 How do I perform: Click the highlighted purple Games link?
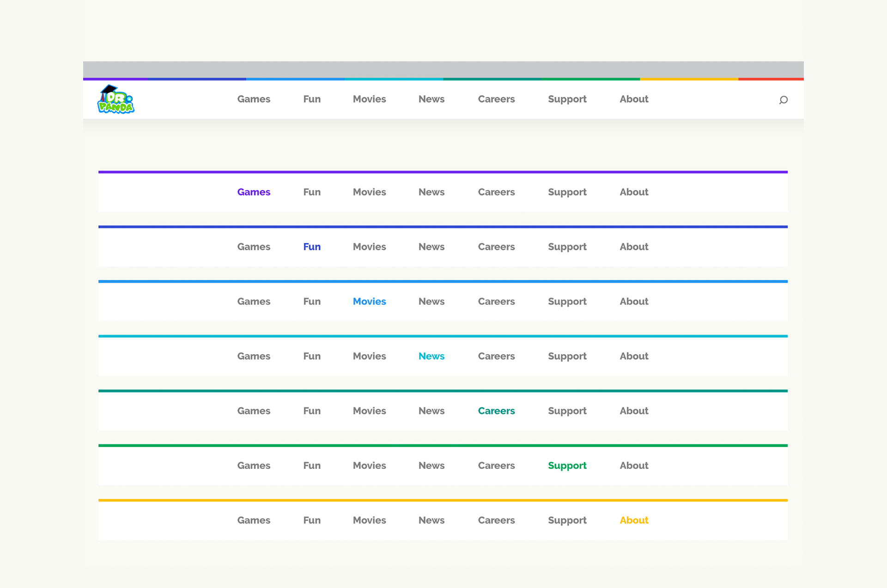(254, 192)
